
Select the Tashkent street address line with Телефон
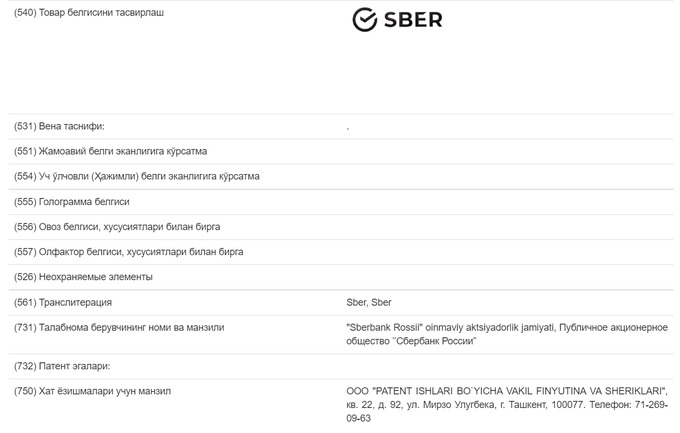coord(500,405)
